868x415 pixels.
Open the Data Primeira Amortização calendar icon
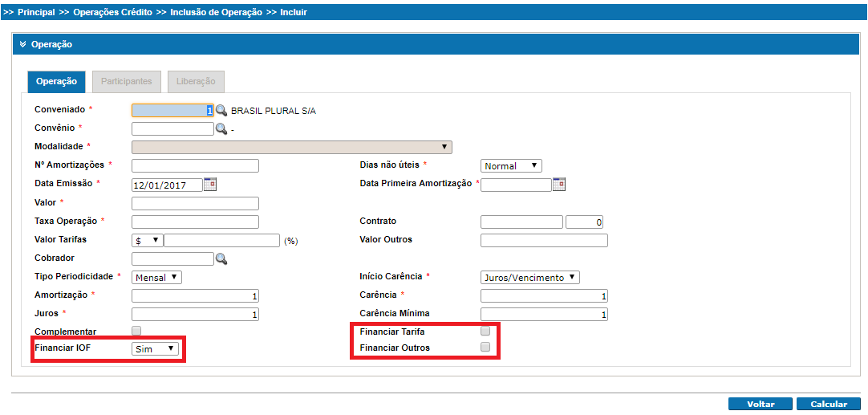pyautogui.click(x=559, y=185)
